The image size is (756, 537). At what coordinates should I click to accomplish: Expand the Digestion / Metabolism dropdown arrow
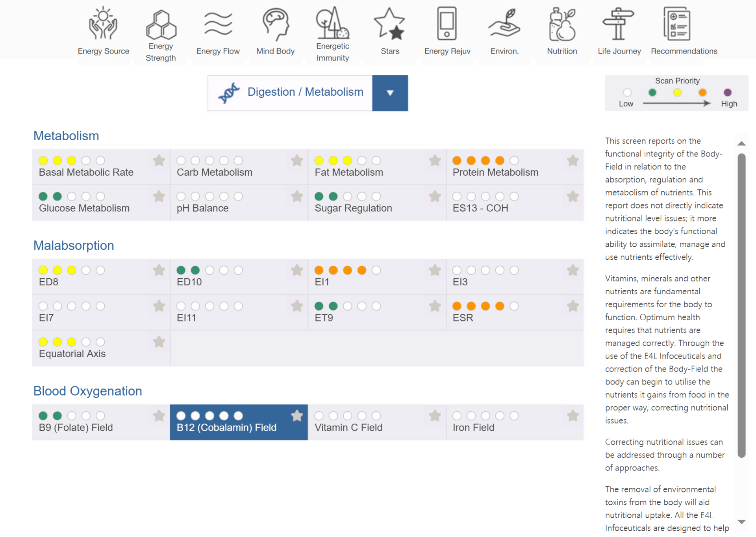click(x=390, y=93)
